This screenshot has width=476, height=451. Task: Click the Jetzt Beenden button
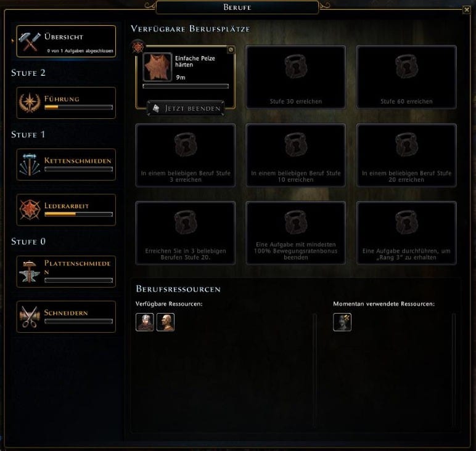point(186,108)
